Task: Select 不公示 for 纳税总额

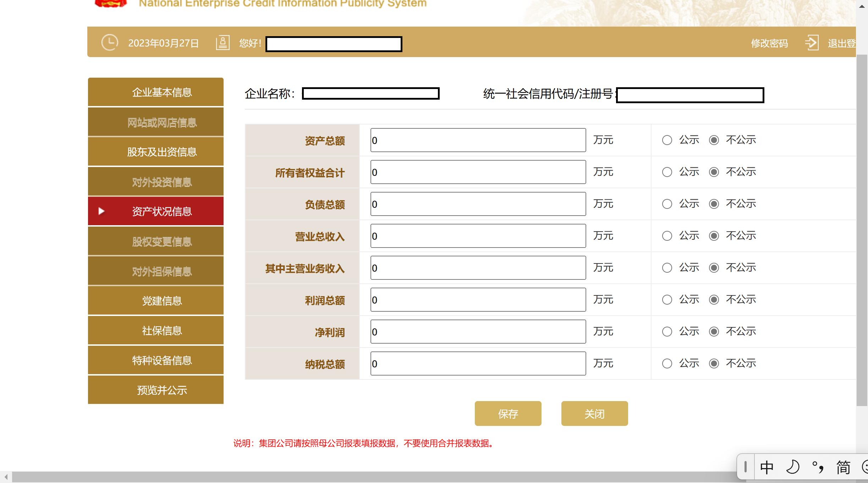Action: pos(714,363)
